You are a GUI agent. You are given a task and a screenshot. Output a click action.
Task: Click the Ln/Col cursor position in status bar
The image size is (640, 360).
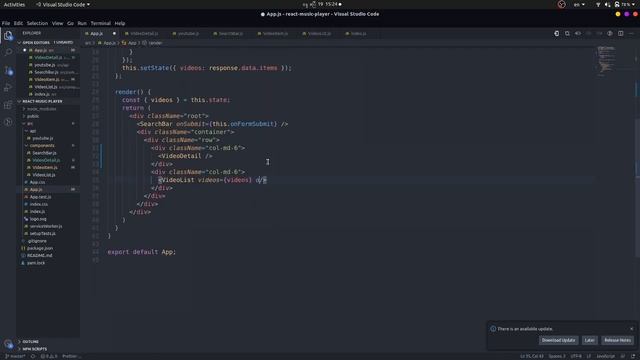click(531, 356)
